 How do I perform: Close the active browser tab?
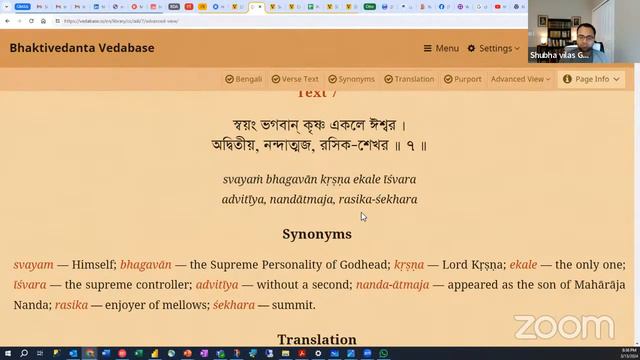pyautogui.click(x=260, y=7)
